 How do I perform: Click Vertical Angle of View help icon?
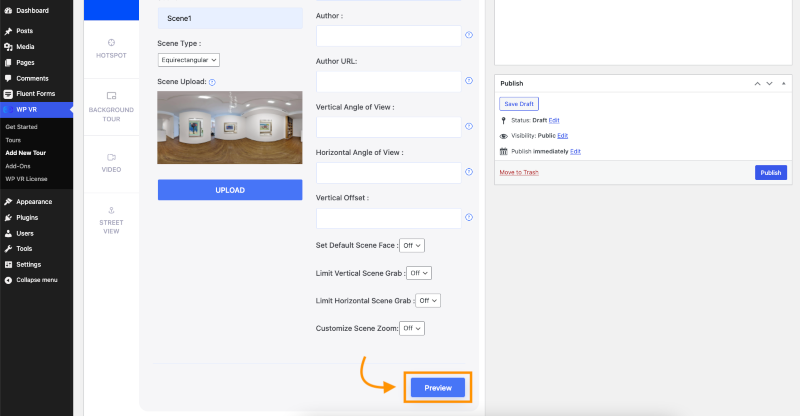click(x=469, y=126)
